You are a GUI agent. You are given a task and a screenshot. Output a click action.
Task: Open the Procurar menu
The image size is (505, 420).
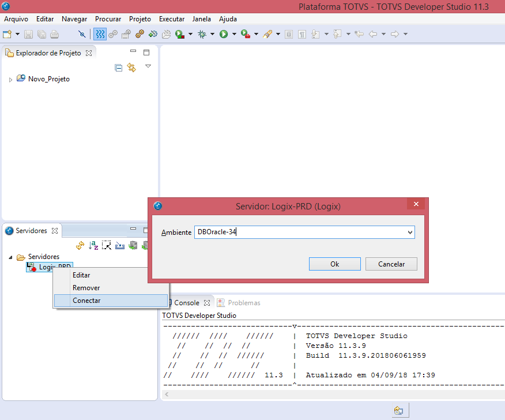[x=108, y=19]
